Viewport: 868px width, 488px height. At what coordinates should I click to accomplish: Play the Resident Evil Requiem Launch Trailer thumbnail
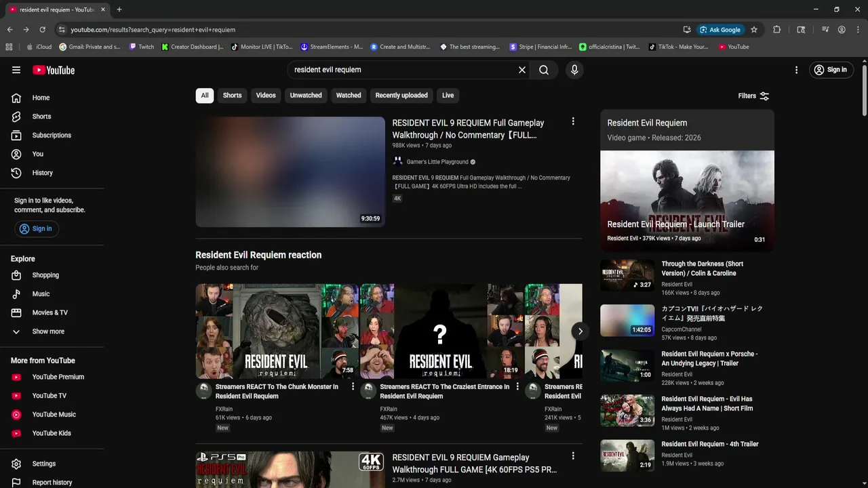pyautogui.click(x=687, y=201)
